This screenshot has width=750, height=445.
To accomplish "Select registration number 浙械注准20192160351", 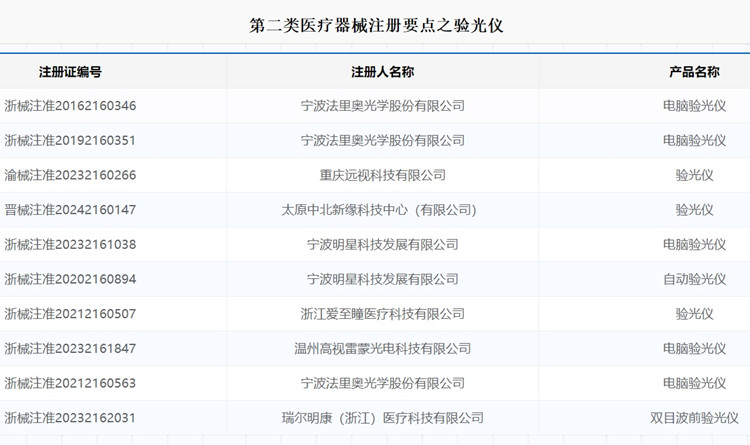I will pos(70,140).
